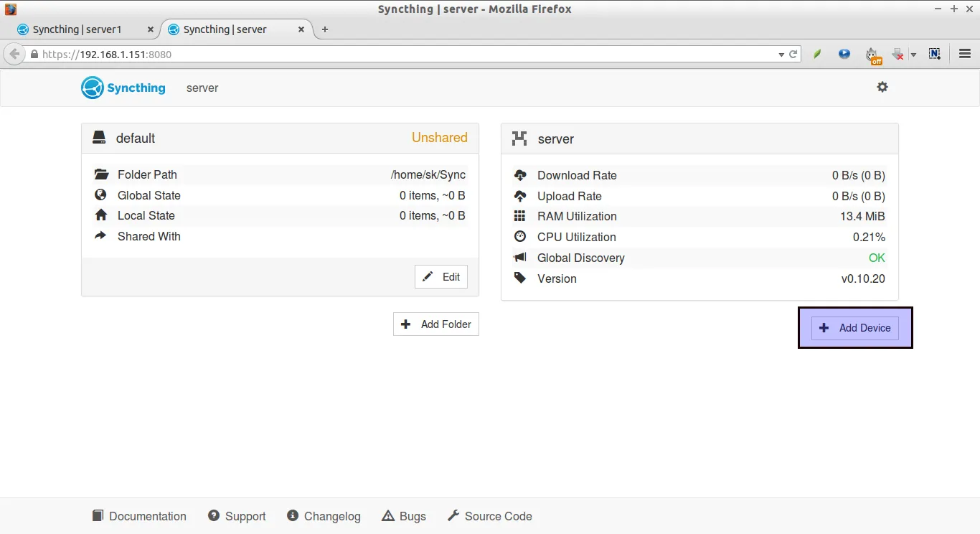
Task: Open the Firefox hamburger menu
Action: pyautogui.click(x=964, y=54)
